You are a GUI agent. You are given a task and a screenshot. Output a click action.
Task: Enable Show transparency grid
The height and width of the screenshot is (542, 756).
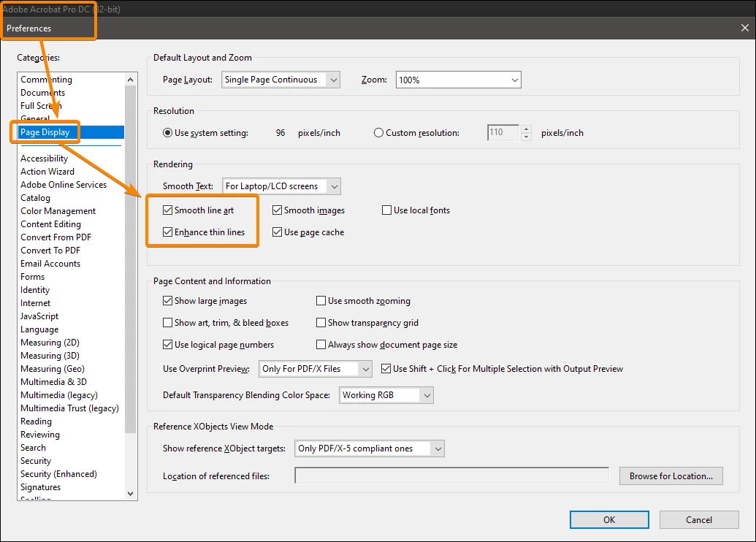(x=321, y=323)
